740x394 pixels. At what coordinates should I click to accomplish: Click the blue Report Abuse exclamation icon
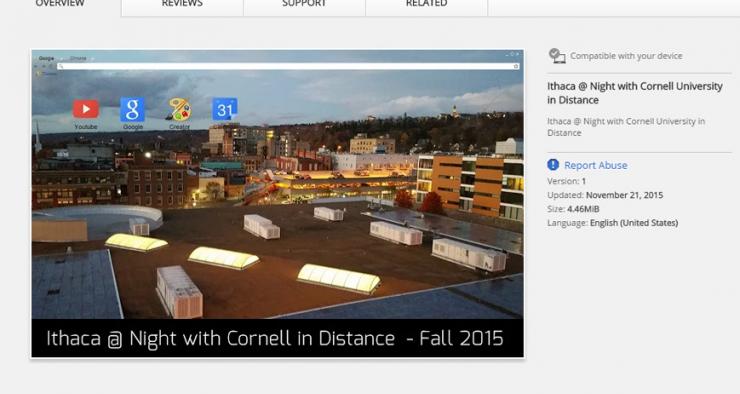tap(553, 165)
